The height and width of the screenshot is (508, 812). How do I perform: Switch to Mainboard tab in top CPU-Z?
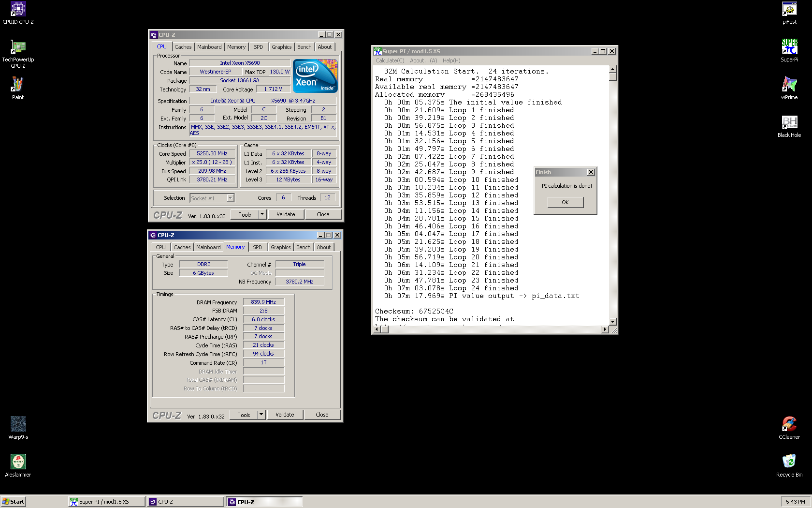click(x=209, y=47)
